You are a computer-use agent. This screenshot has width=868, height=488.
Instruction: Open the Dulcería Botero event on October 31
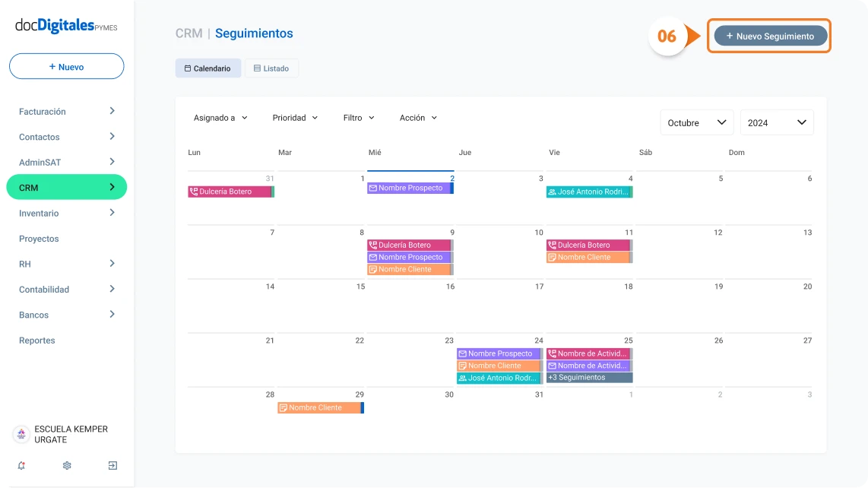pyautogui.click(x=231, y=192)
